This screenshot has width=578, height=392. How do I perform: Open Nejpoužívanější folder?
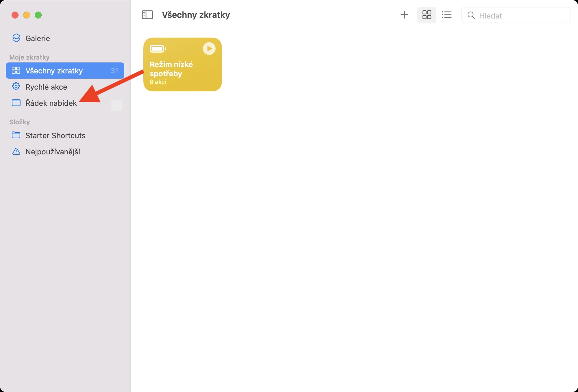pyautogui.click(x=53, y=152)
